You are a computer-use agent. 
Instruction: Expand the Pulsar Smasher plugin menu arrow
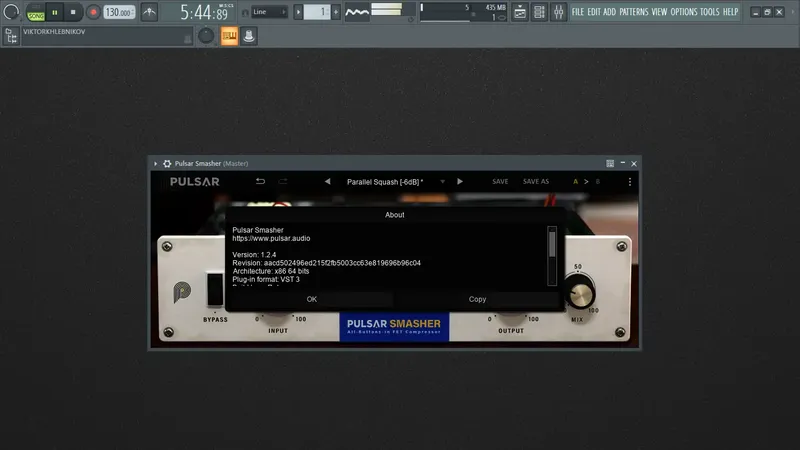tap(156, 163)
